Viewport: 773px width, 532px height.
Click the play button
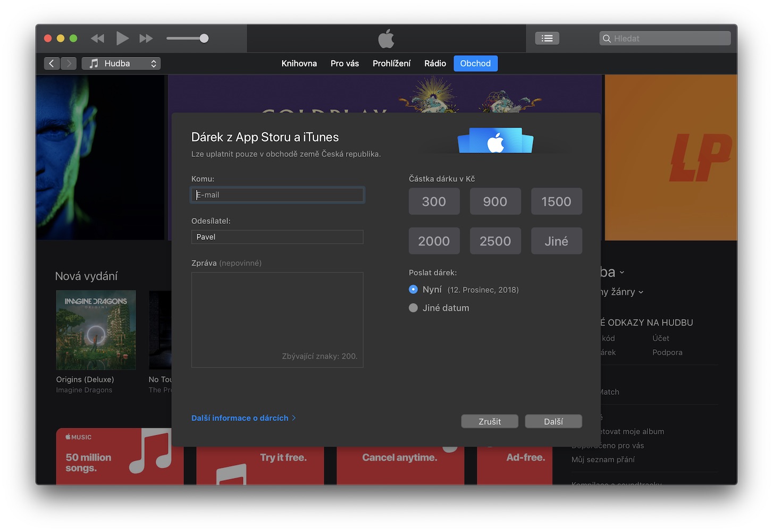122,38
